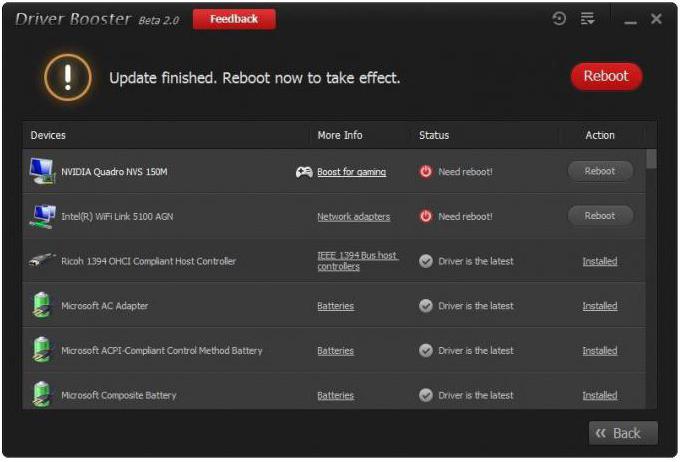The height and width of the screenshot is (462, 680).
Task: Click the history restore icon in title bar
Action: (x=559, y=19)
